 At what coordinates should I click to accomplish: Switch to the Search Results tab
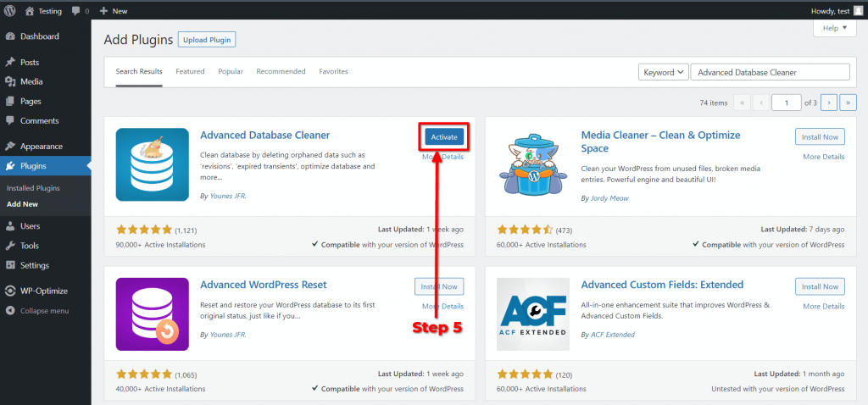pos(139,72)
